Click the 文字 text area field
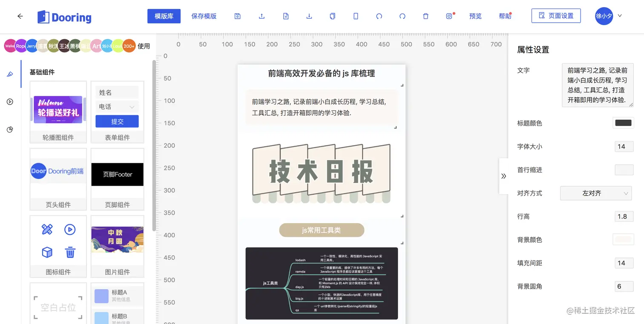The image size is (644, 324). coord(598,85)
